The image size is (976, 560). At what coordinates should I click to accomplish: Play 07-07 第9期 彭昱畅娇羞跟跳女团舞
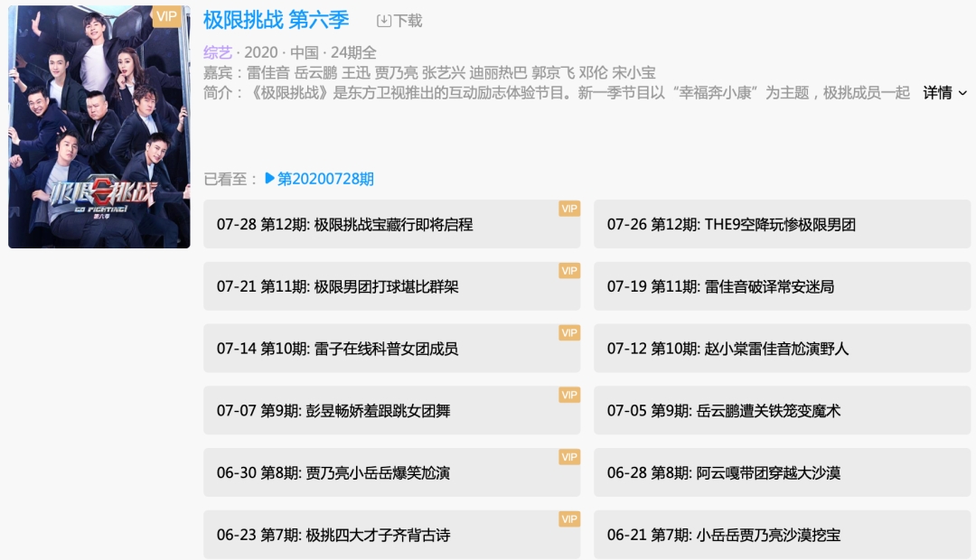click(391, 411)
